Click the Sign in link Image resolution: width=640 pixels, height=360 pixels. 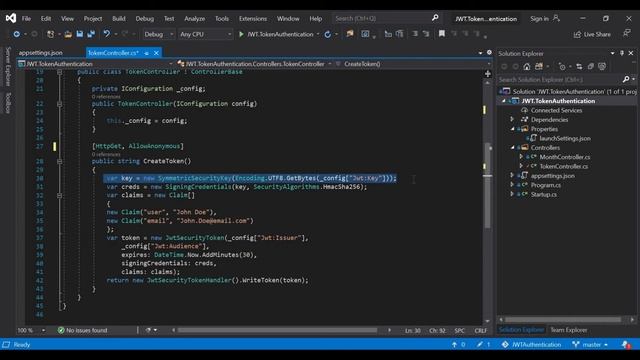coord(539,18)
